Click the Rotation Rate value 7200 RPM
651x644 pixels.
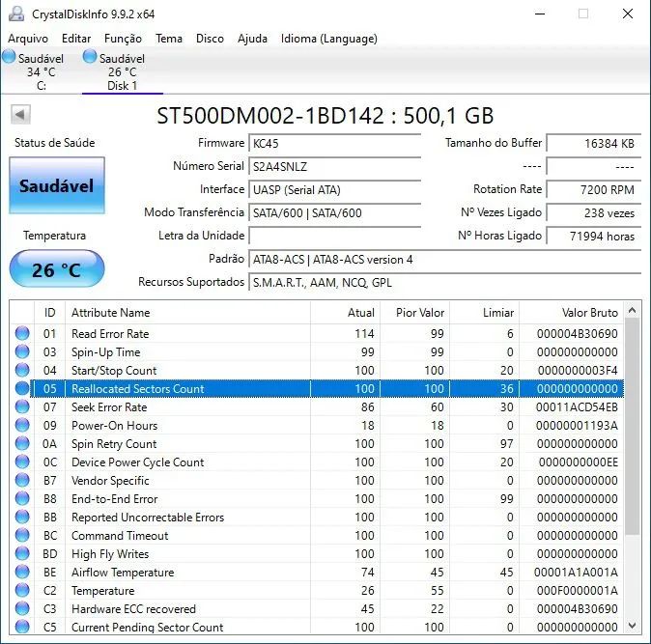coord(594,190)
